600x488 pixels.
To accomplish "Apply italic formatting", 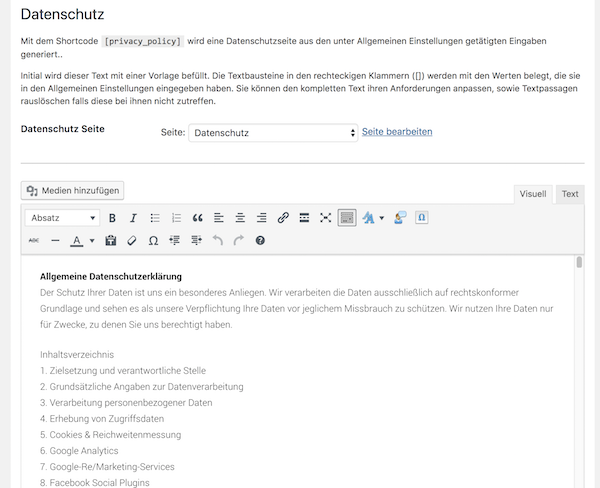I will [x=133, y=218].
